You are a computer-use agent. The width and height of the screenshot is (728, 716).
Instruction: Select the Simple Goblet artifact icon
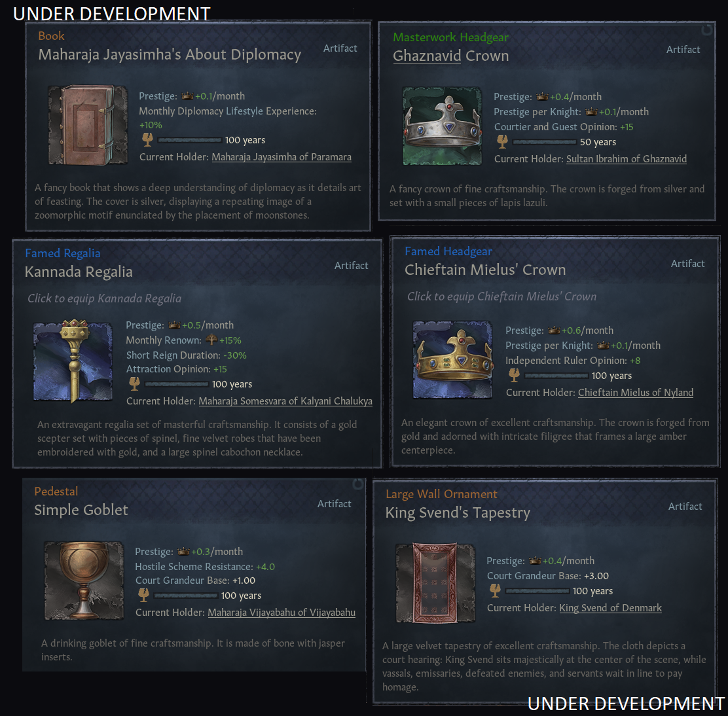pos(84,581)
